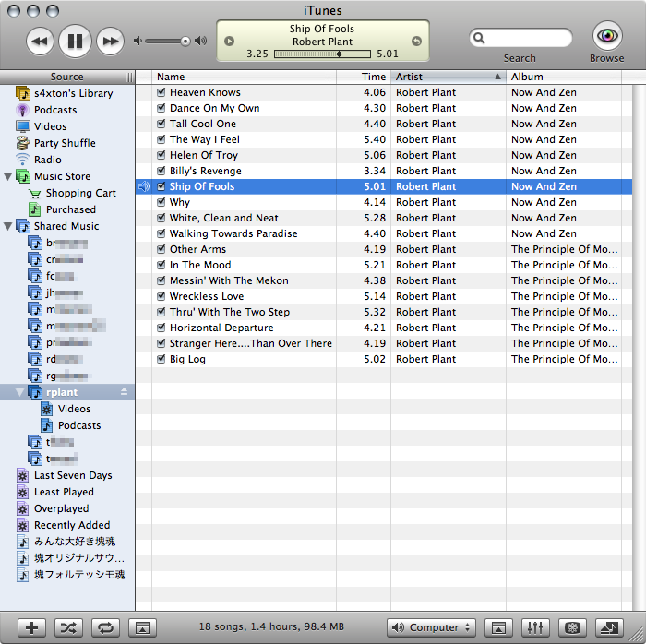Viewport: 646px width, 644px height.
Task: Go back to the previous track
Action: (40, 41)
